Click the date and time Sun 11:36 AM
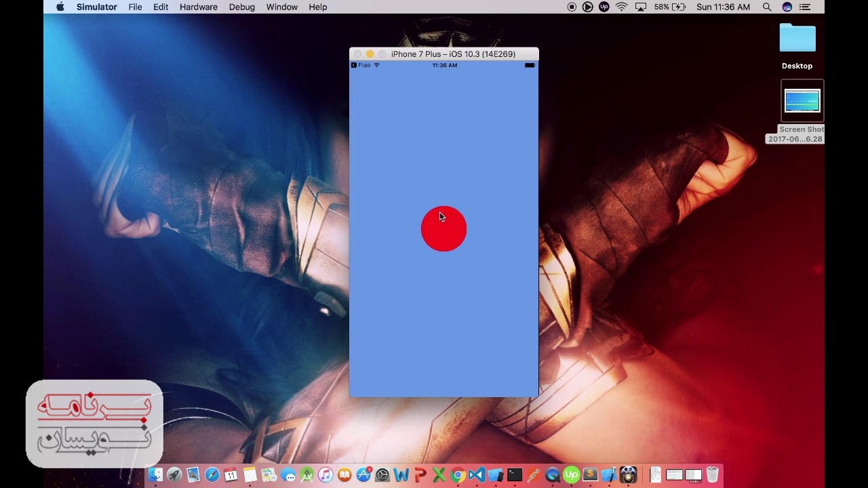 tap(723, 7)
